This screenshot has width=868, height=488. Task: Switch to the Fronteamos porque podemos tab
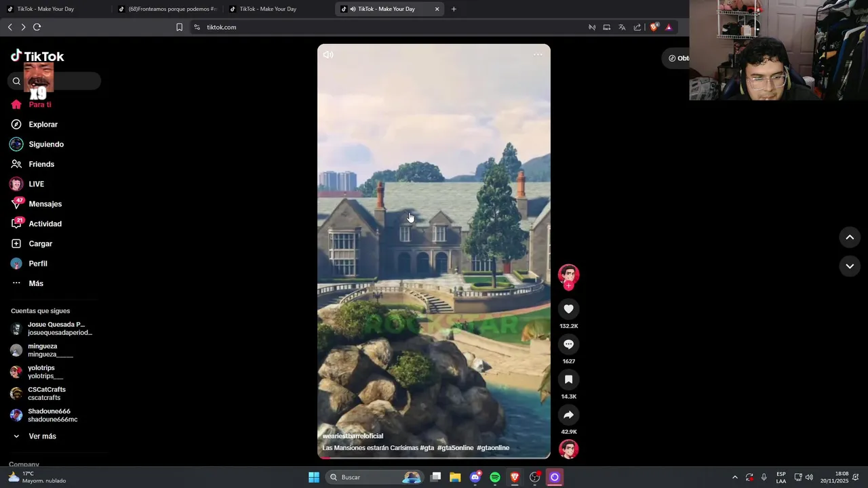(x=167, y=9)
